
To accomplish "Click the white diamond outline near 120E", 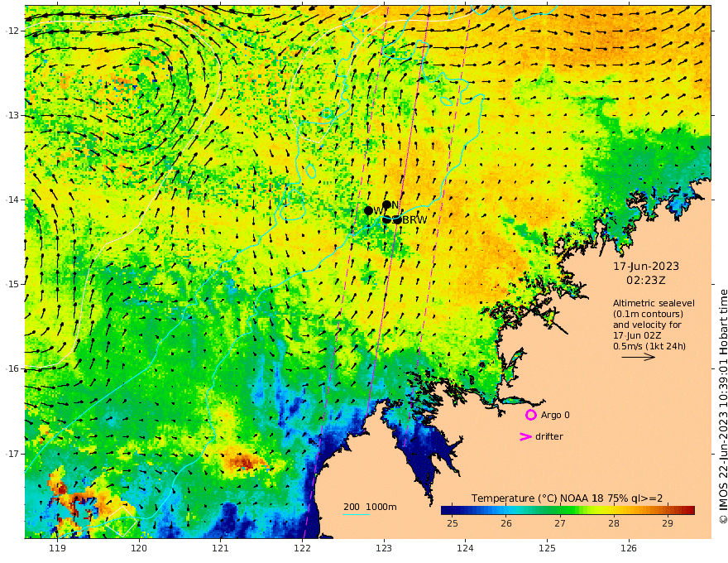I will [x=121, y=522].
